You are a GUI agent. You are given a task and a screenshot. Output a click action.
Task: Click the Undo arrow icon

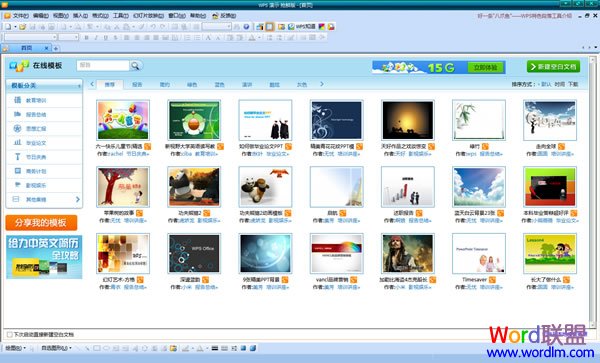pyautogui.click(x=153, y=27)
